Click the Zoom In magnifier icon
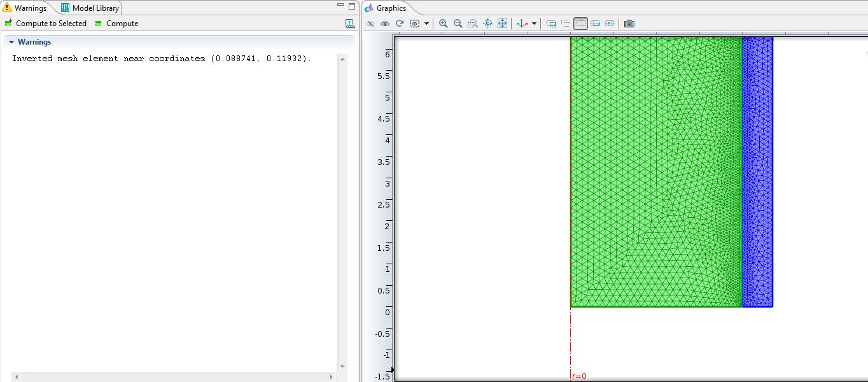Screen dimensions: 868x382 point(443,24)
